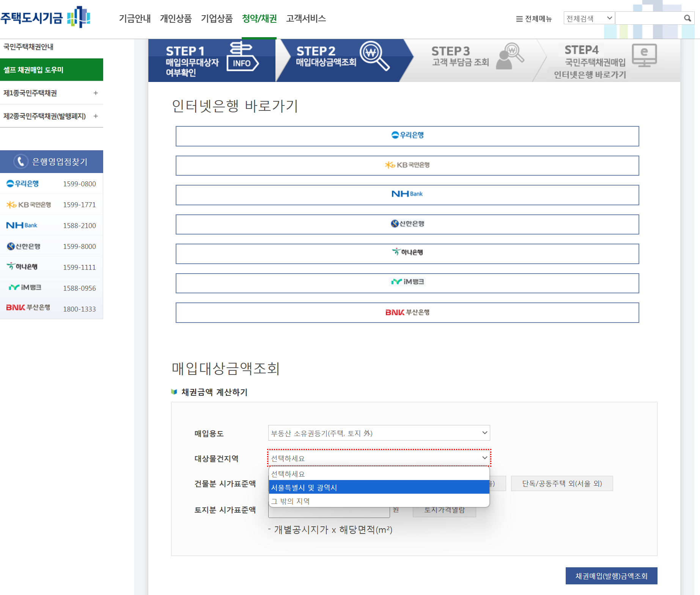Image resolution: width=700 pixels, height=595 pixels.
Task: Open 국민주택채권안내 in the sidebar
Action: [x=28, y=47]
